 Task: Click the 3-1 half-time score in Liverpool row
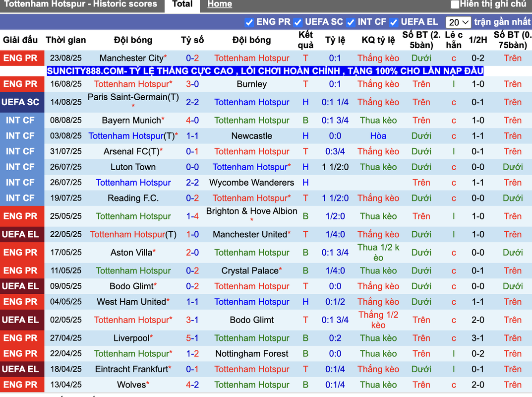click(x=478, y=338)
